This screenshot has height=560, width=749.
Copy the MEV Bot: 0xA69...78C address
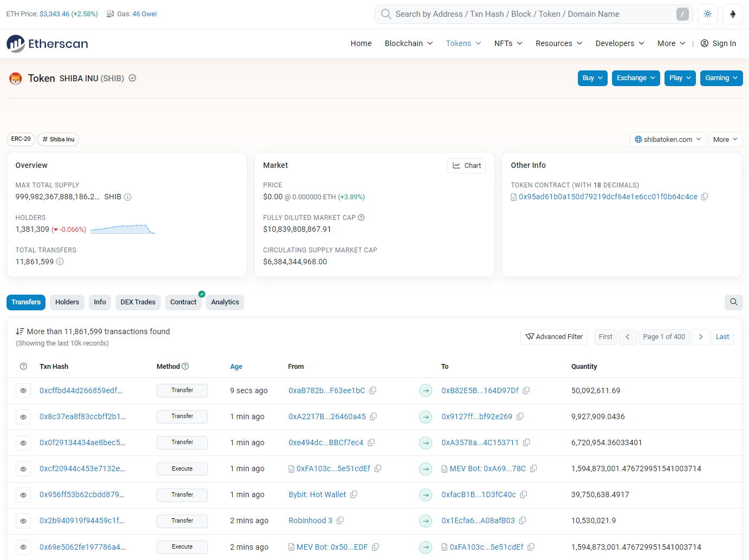(533, 468)
